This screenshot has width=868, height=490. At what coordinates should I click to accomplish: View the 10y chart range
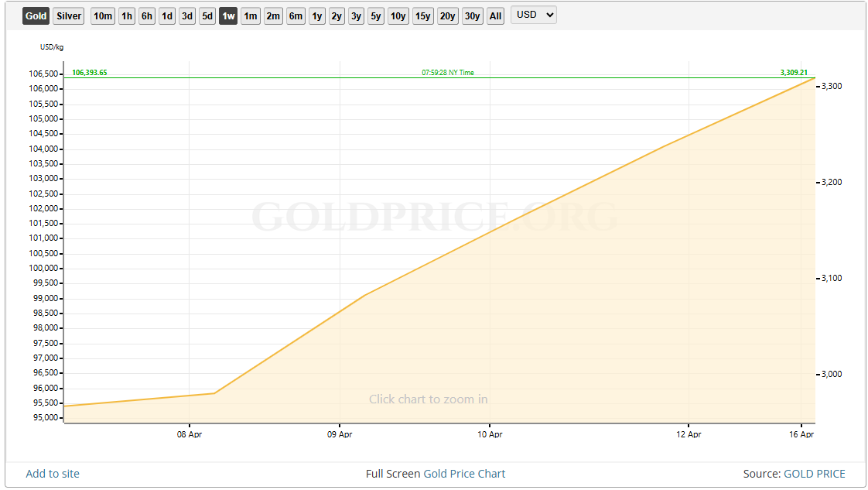pyautogui.click(x=398, y=15)
